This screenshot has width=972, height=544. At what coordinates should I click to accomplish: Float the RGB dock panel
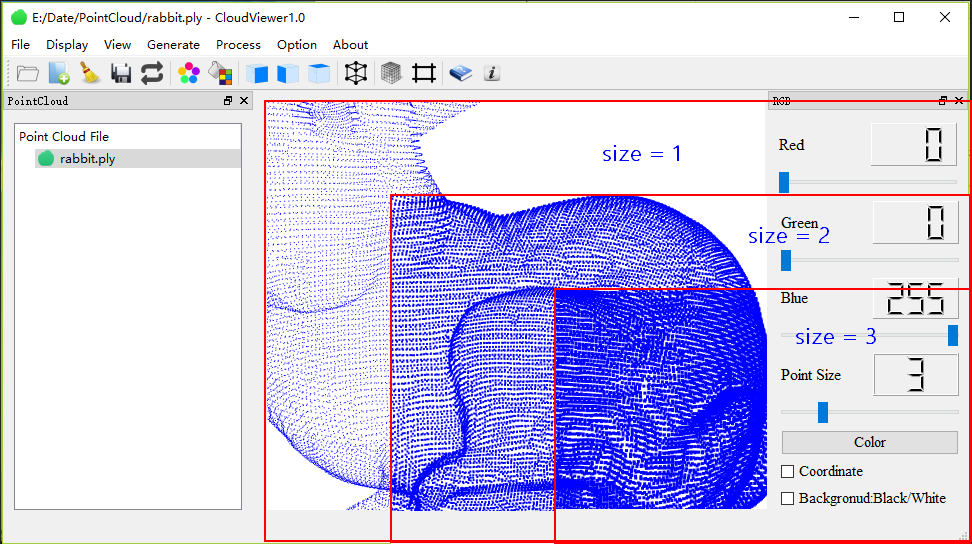[x=943, y=101]
